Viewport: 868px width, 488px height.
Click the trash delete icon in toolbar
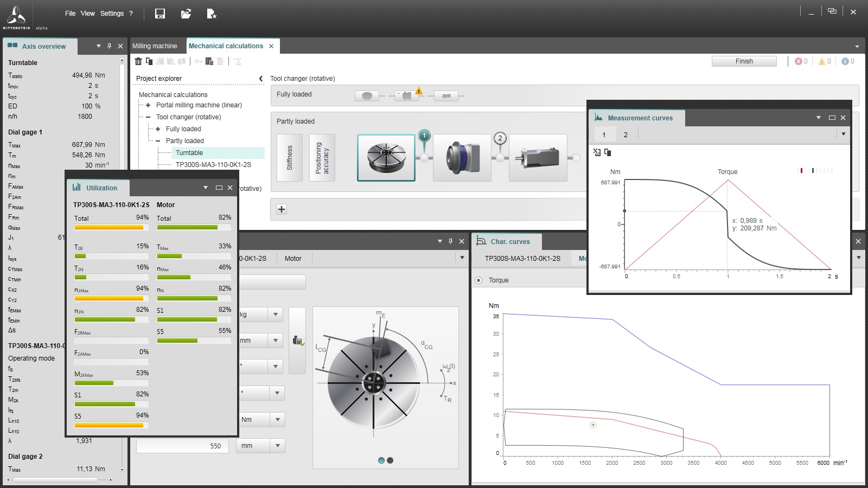(x=138, y=61)
